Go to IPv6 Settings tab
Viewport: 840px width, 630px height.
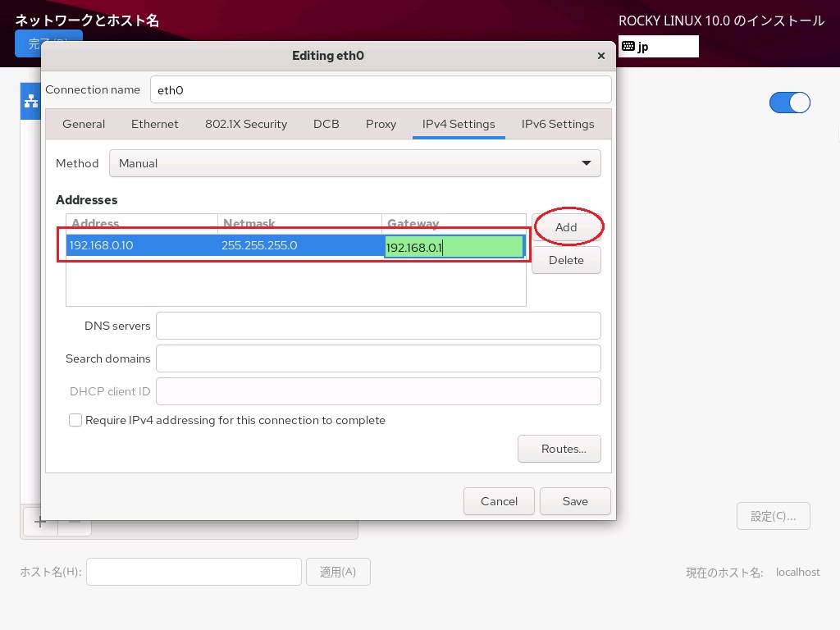click(x=558, y=124)
